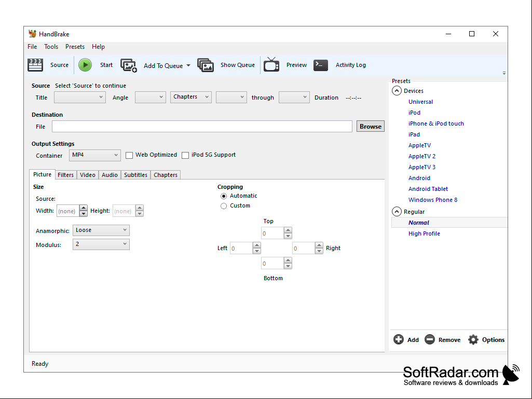Select the Android Tablet preset
The width and height of the screenshot is (532, 399).
click(428, 189)
